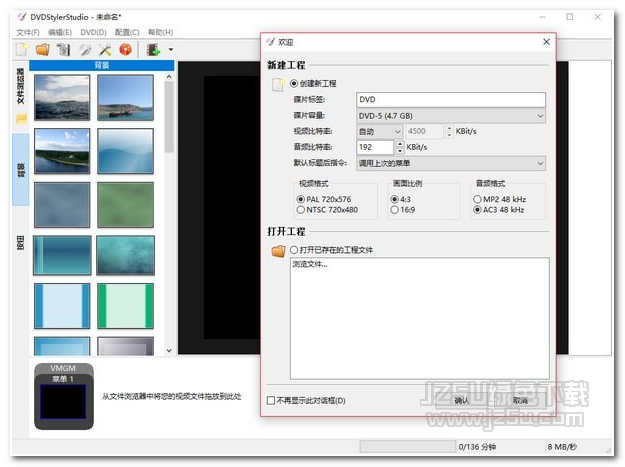
Task: Click the audio bitrate 192 field
Action: (x=375, y=147)
